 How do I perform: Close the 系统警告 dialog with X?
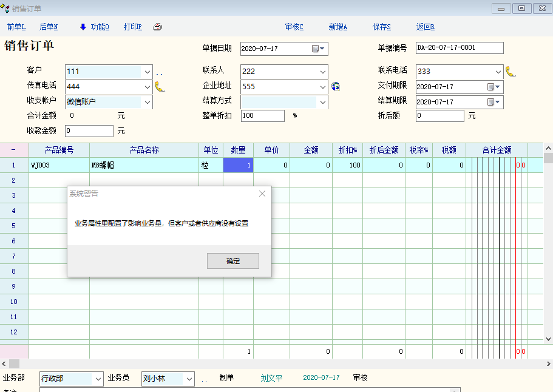tap(262, 194)
